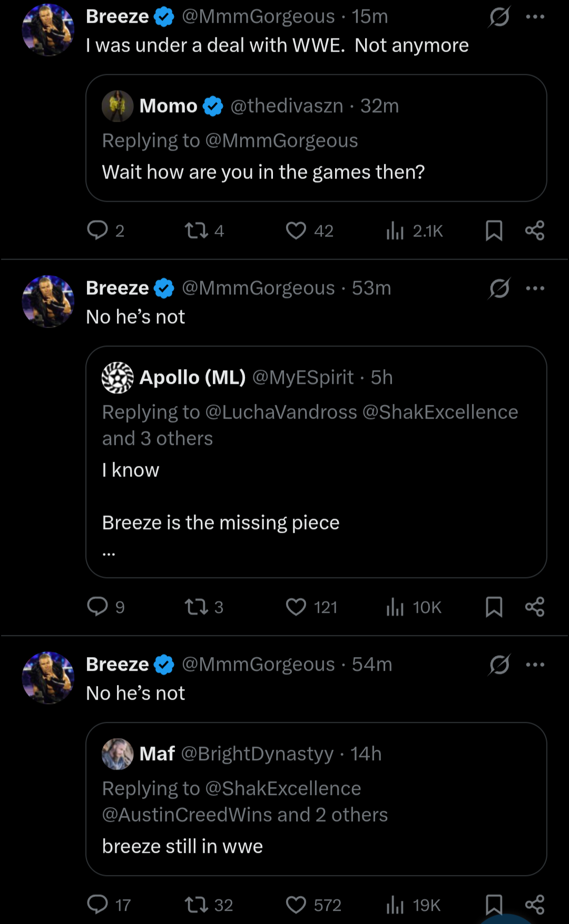This screenshot has height=924, width=569.
Task: Open more options on the 53m tweet
Action: (x=535, y=289)
